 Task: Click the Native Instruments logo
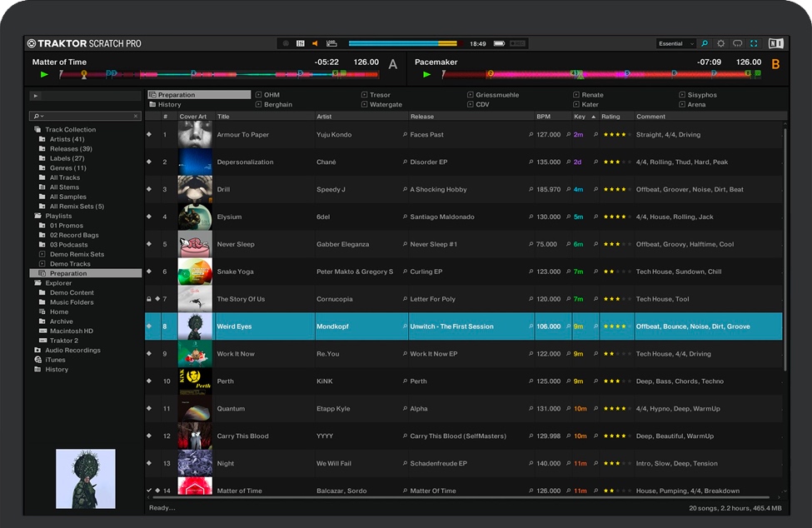tap(775, 43)
